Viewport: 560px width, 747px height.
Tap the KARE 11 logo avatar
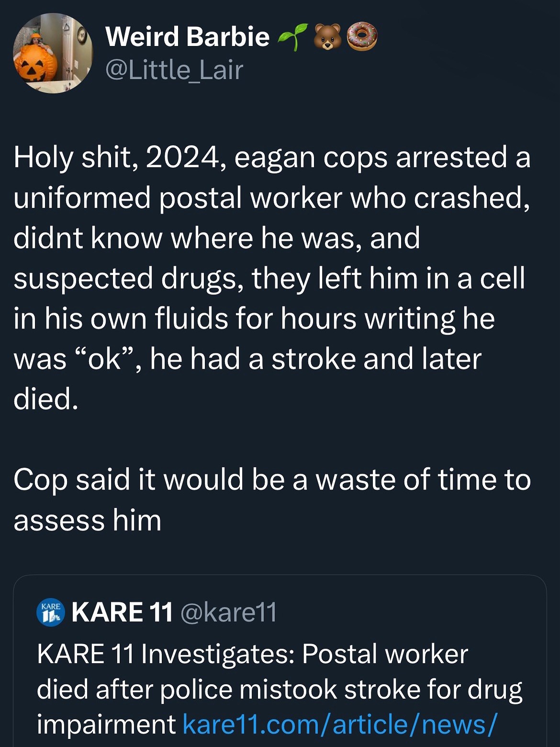tap(51, 612)
